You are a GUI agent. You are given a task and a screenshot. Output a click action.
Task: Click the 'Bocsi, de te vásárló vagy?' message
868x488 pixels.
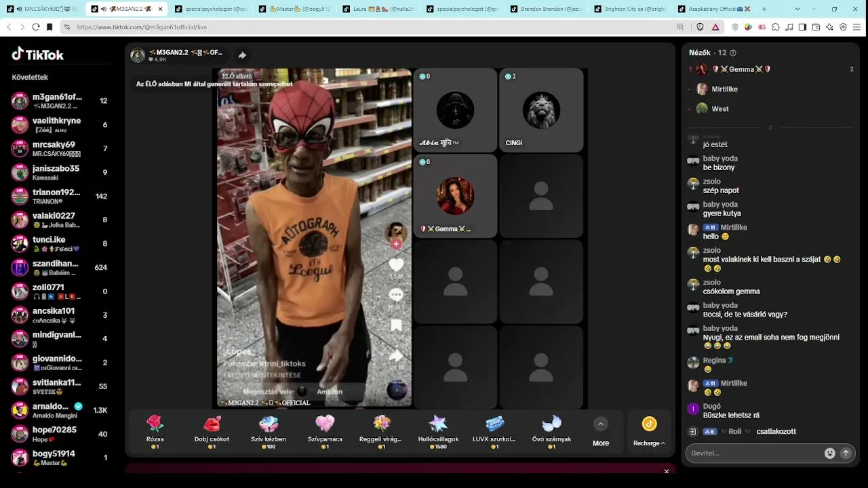coord(745,314)
